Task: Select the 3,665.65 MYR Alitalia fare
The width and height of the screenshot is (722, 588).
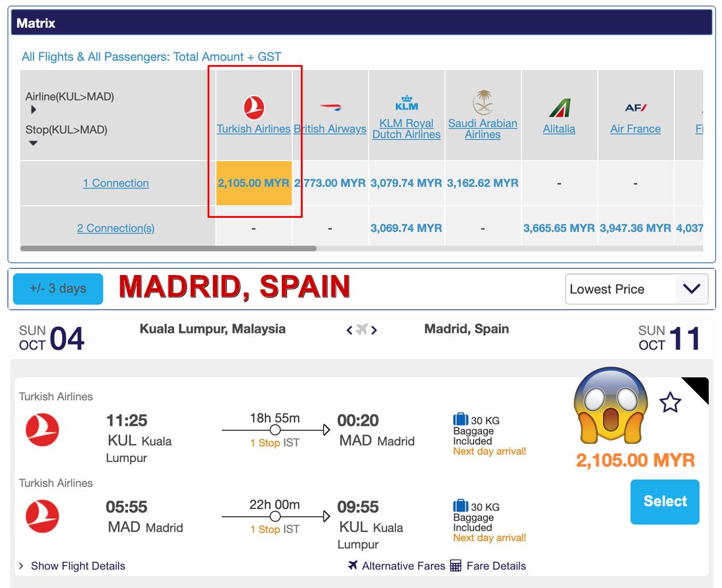Action: (559, 228)
